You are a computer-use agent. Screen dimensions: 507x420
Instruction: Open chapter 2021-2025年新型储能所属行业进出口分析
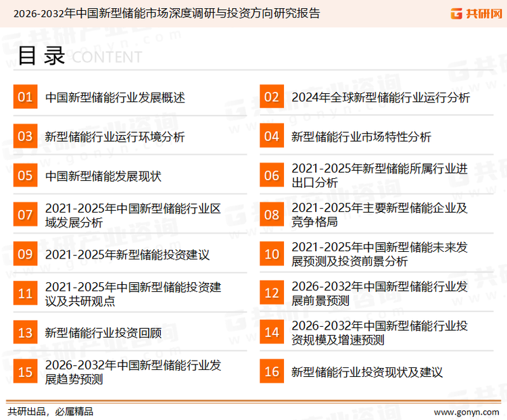point(380,176)
